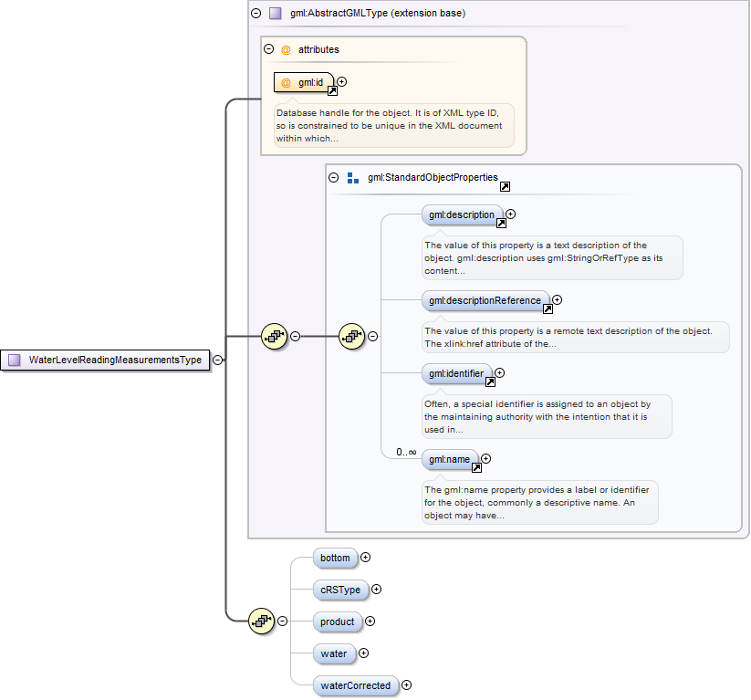Click the @ icon in the attributes header

(x=284, y=49)
